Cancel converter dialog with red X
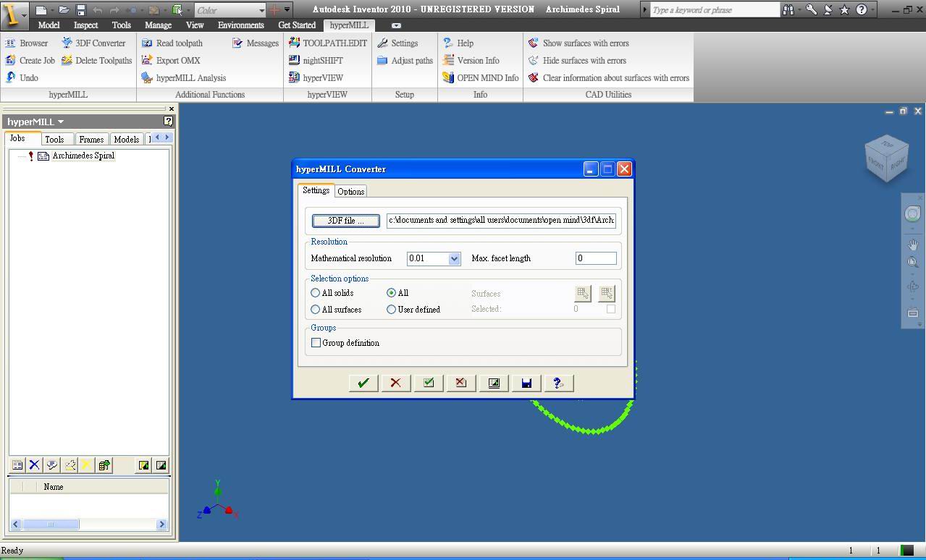Viewport: 926px width, 560px height. pos(395,383)
